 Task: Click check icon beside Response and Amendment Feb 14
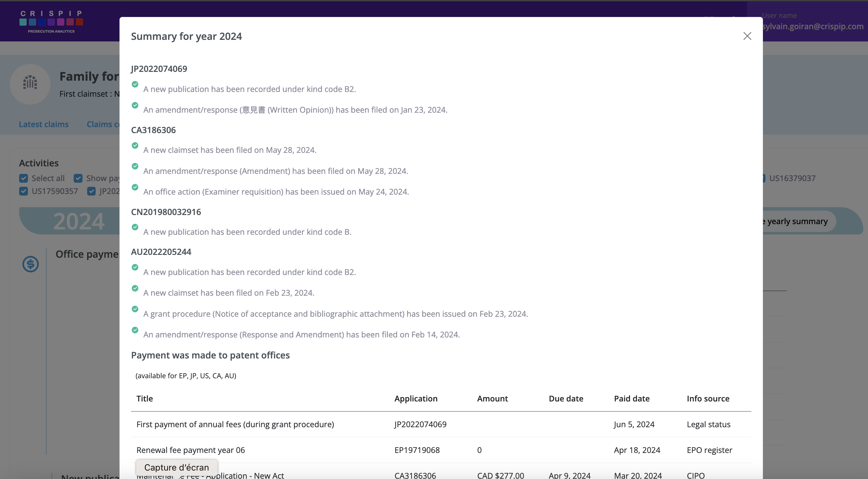pos(135,330)
